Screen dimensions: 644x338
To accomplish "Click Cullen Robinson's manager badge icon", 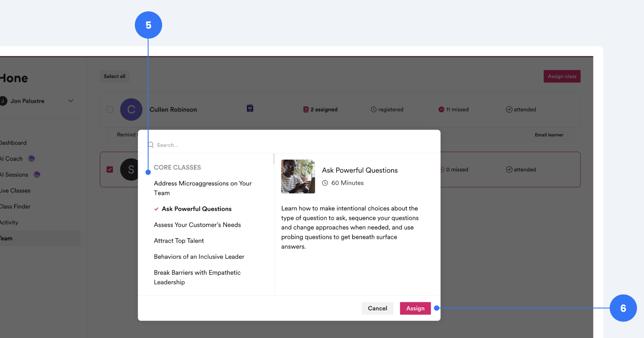I will point(250,108).
